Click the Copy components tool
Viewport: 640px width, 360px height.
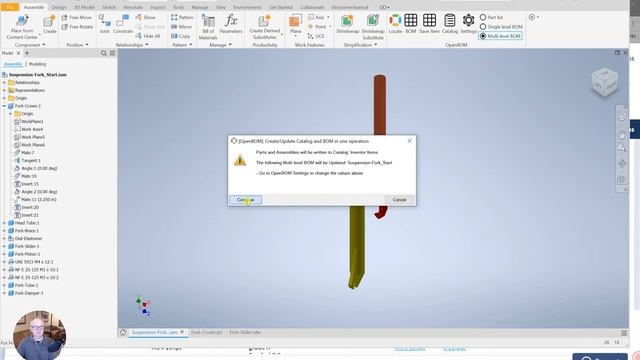coord(180,36)
